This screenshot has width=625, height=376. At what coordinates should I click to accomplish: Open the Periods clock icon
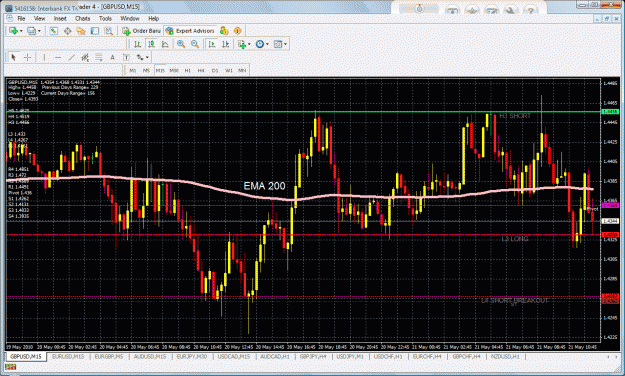click(x=259, y=44)
